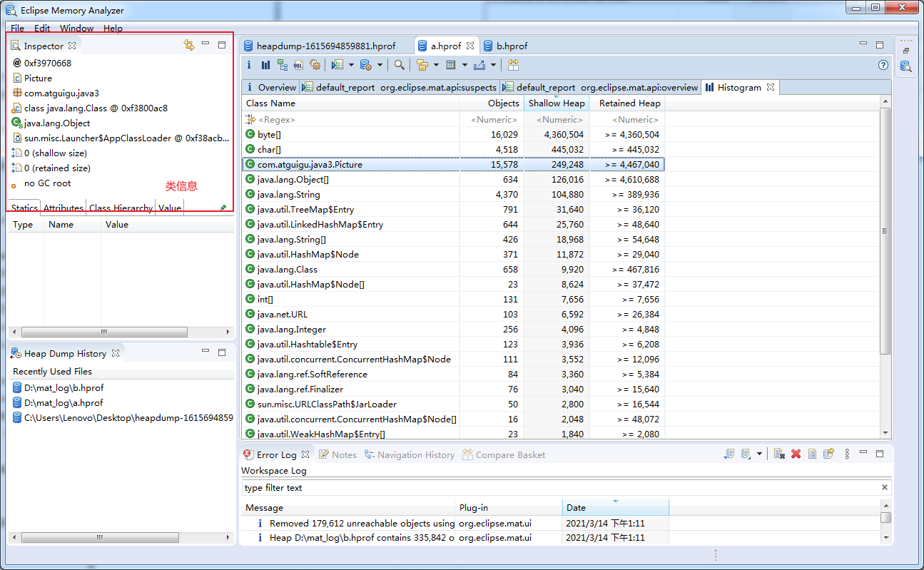Open the Query Browser icon

[x=366, y=65]
